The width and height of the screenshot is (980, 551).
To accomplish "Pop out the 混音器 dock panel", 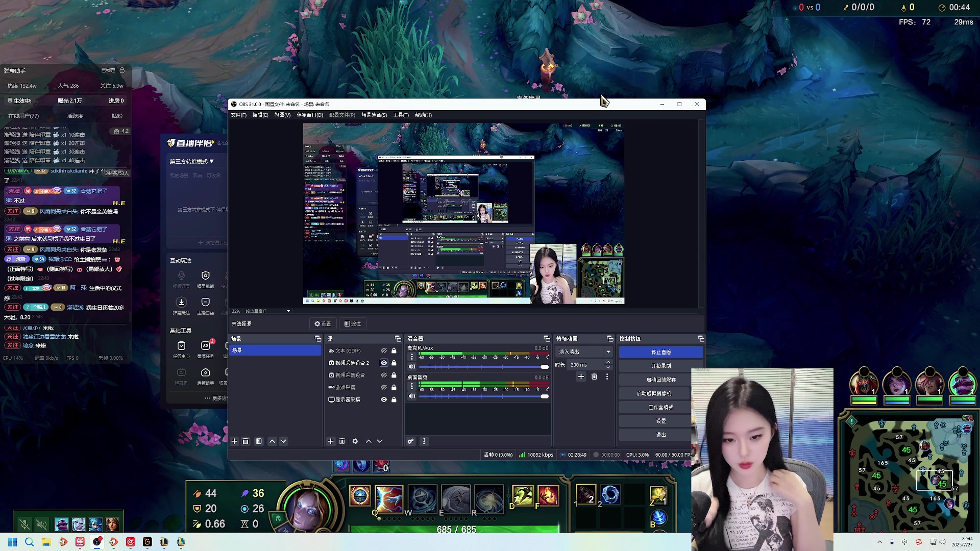I will point(547,339).
